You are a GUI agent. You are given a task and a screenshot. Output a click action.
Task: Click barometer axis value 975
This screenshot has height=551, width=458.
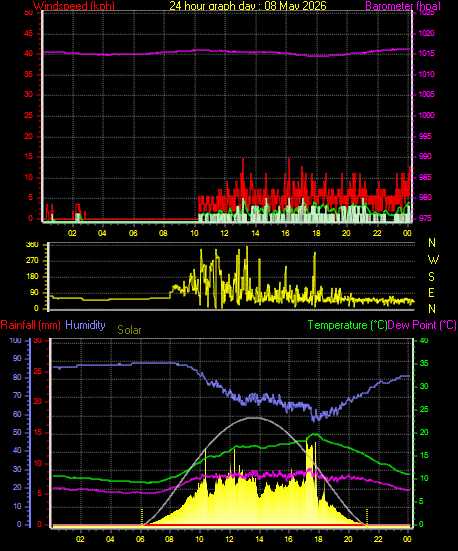coord(425,219)
